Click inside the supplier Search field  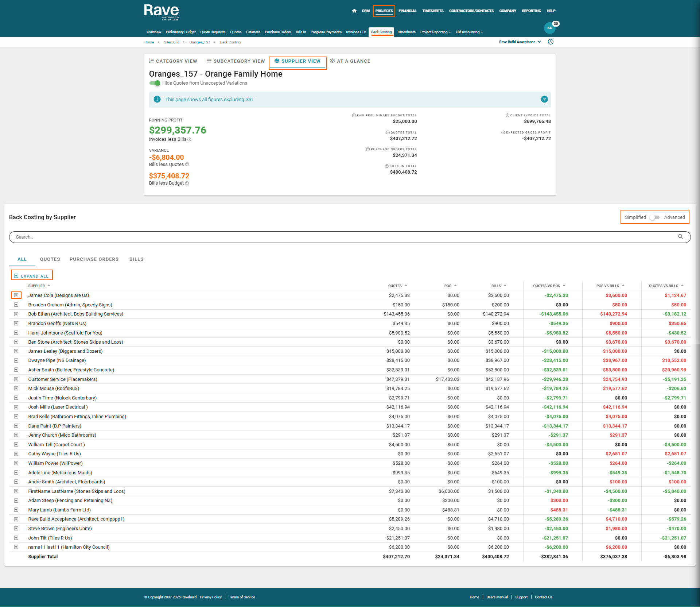tap(350, 237)
